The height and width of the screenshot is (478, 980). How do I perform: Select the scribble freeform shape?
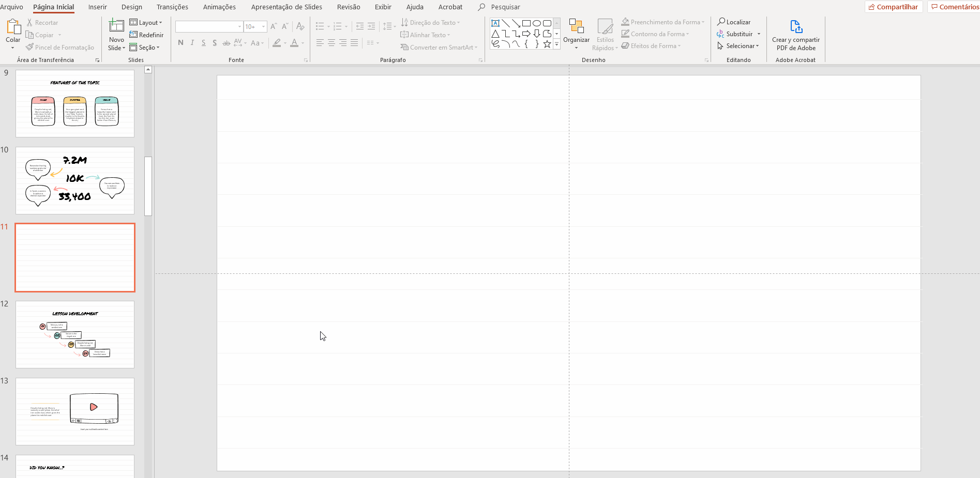click(495, 44)
